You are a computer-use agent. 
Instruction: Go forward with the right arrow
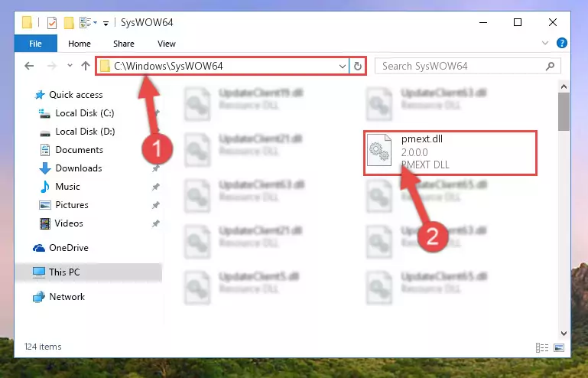(52, 66)
